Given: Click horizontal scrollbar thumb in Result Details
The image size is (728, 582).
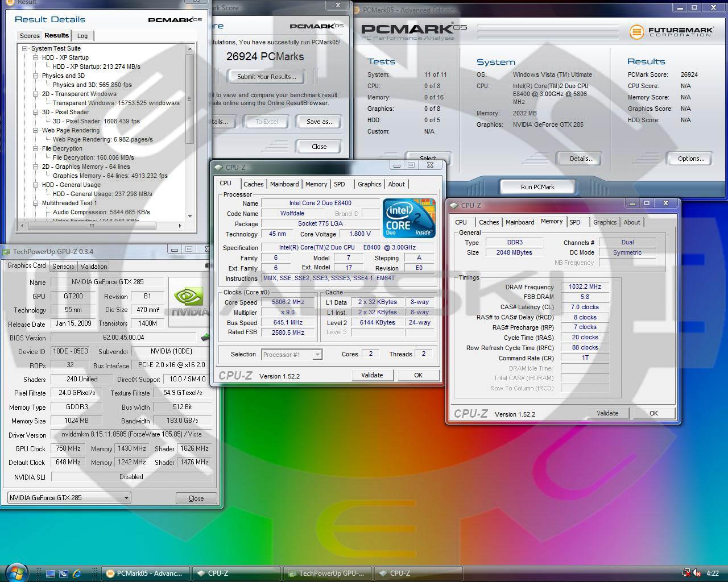Looking at the screenshot, I should click(92, 226).
